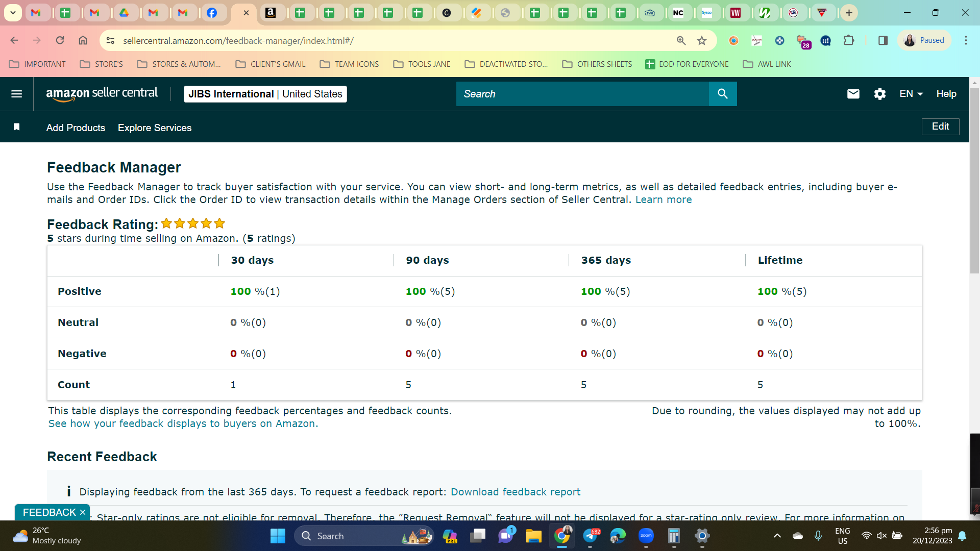
Task: Open the FEEDBACK tab widget
Action: pyautogui.click(x=50, y=512)
